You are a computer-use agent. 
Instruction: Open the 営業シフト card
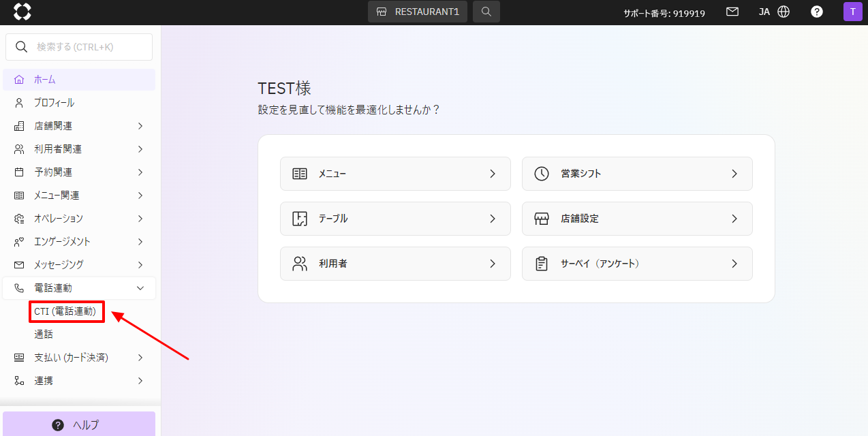637,174
